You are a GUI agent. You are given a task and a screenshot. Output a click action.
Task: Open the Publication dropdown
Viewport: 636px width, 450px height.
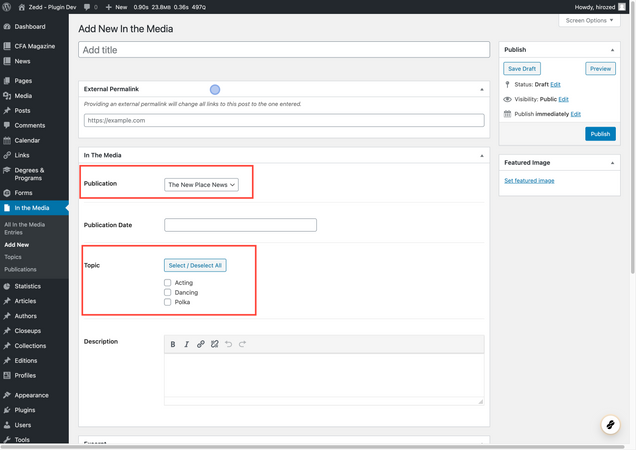click(x=201, y=185)
